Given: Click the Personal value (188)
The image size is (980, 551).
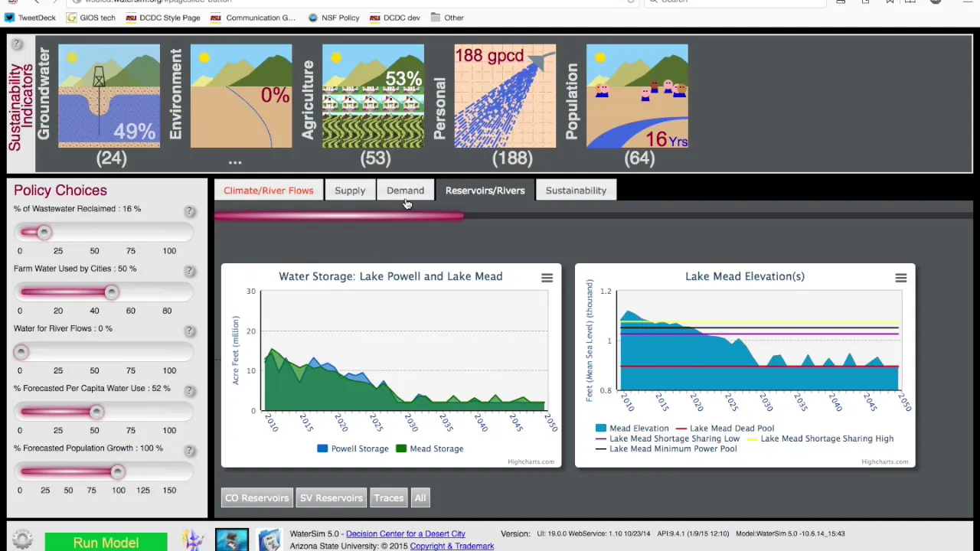Looking at the screenshot, I should click(x=511, y=158).
